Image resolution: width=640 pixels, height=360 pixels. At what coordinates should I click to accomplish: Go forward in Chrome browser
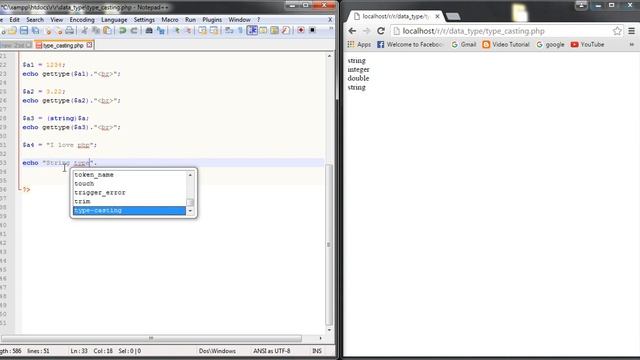[367, 31]
